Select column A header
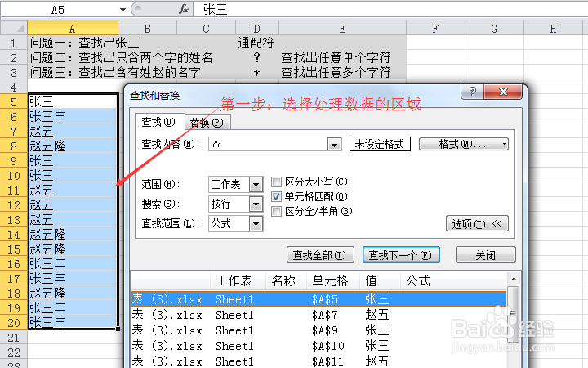 point(73,29)
